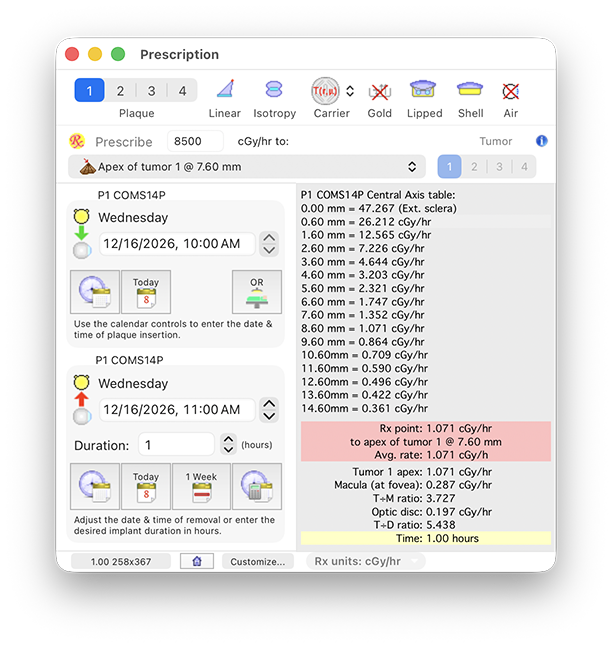Select the Isotropy toolbar icon
This screenshot has height=646, width=612.
(274, 91)
